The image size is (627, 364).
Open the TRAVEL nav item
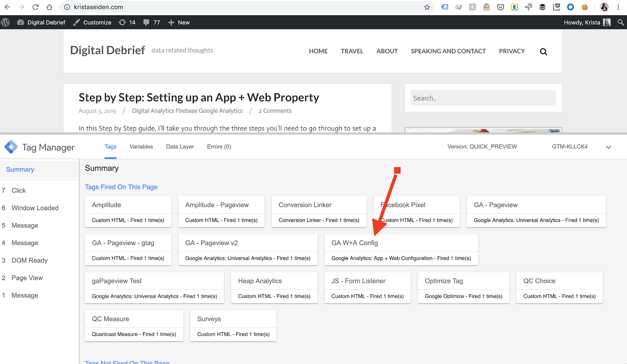pyautogui.click(x=352, y=51)
